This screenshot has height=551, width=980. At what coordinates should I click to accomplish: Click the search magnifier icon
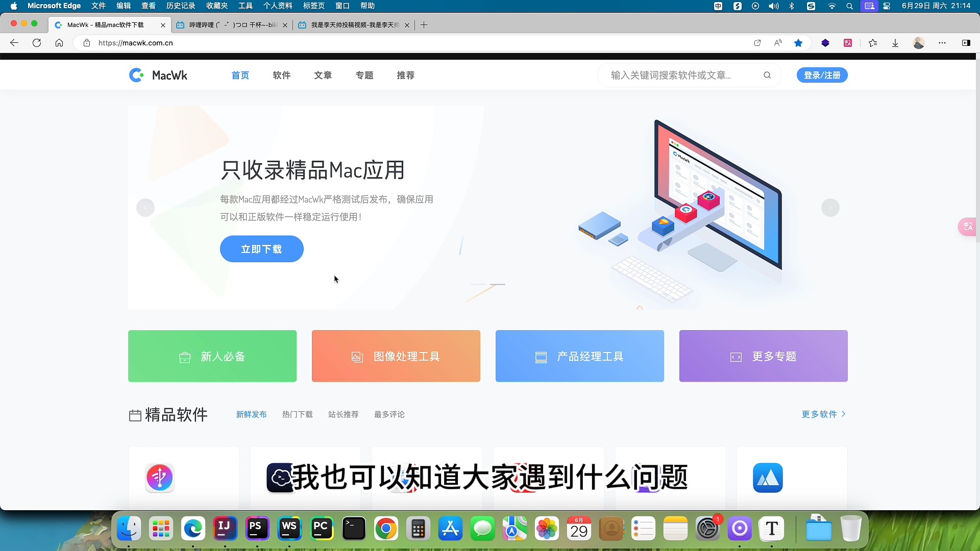coord(767,75)
